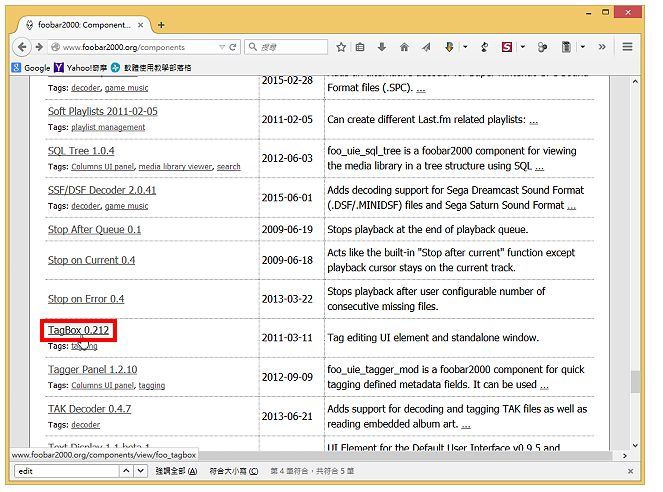663x492 pixels.
Task: Click the clipboard extension icon
Action: coord(566,47)
